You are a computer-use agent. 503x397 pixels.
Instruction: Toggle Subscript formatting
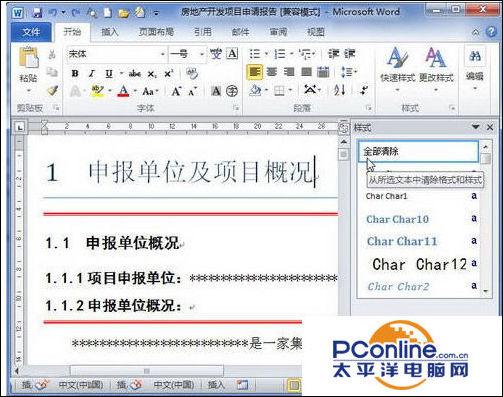tap(152, 74)
